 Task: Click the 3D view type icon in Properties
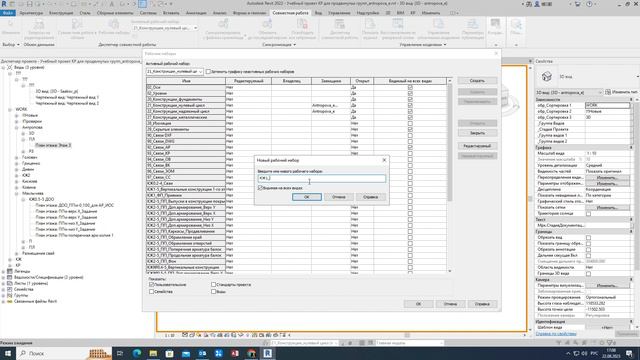(547, 76)
